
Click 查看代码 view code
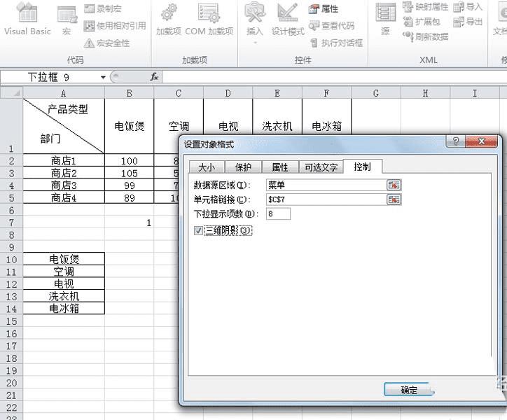coord(331,26)
